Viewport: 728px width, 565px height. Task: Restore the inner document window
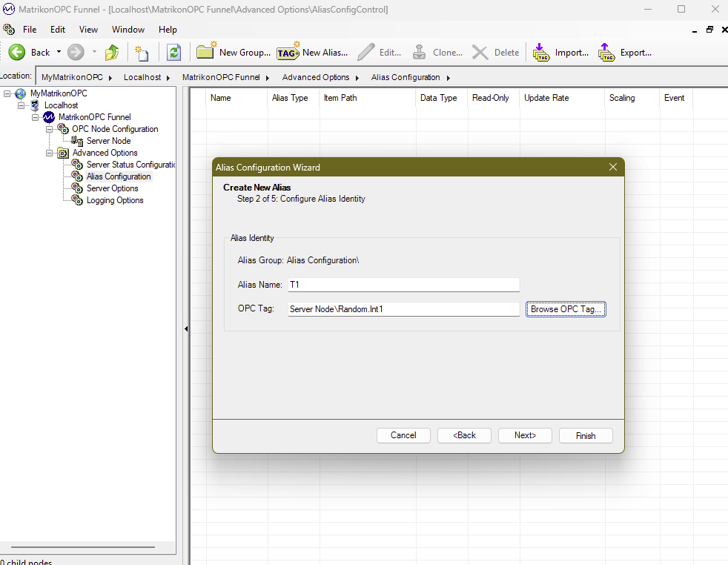tap(709, 30)
